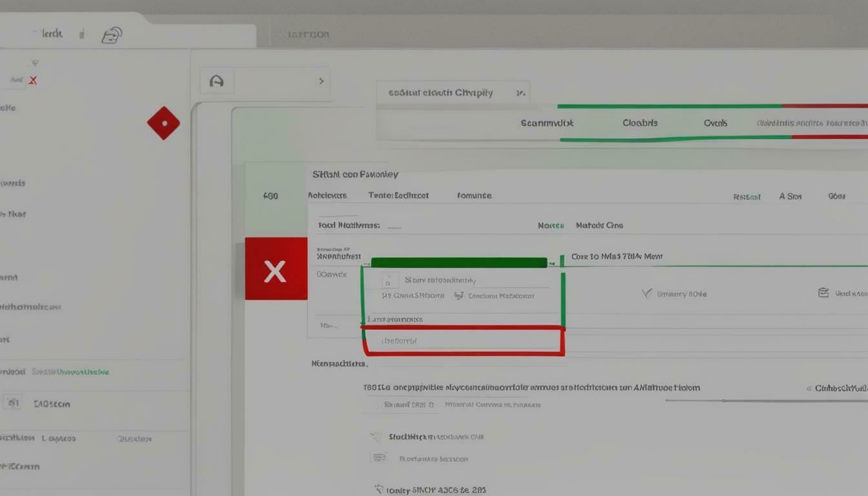Click inside the red-highlighted input field
Viewport: 868px width, 496px height.
[x=462, y=341]
